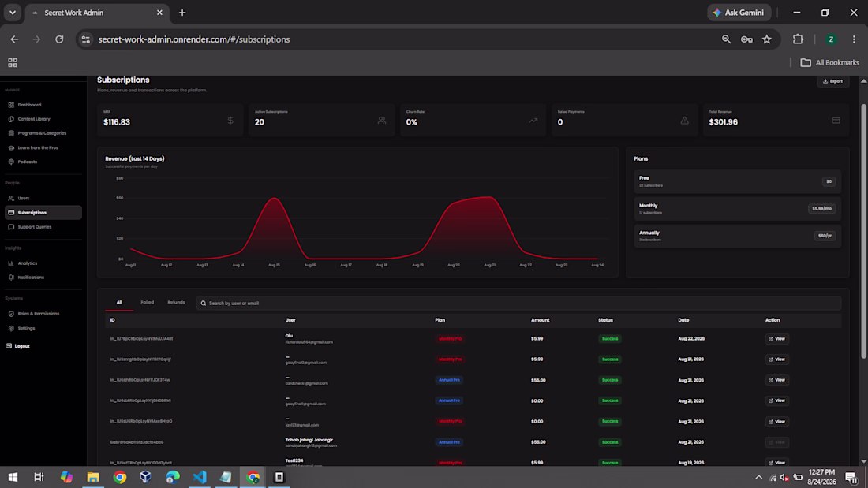This screenshot has width=868, height=488.
Task: Select the Monthly plan card
Action: click(737, 209)
